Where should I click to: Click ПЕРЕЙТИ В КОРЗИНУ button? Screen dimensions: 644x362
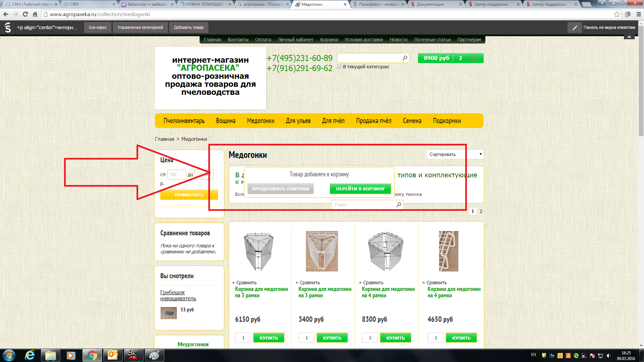(x=360, y=189)
